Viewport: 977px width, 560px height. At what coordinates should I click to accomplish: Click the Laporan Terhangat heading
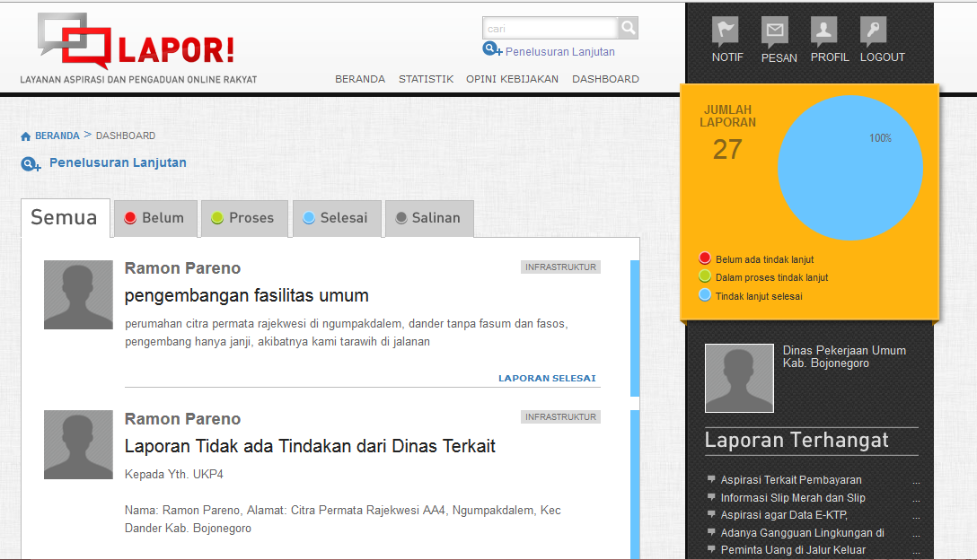(x=797, y=441)
